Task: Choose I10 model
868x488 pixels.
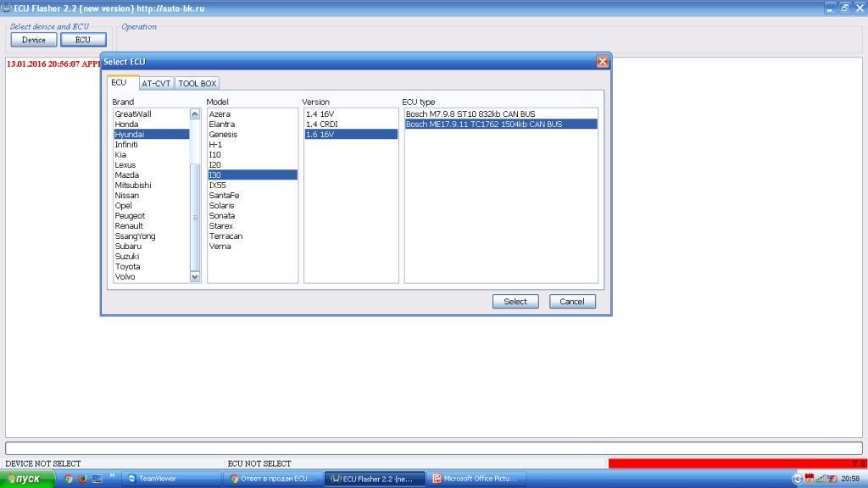Action: (x=253, y=155)
